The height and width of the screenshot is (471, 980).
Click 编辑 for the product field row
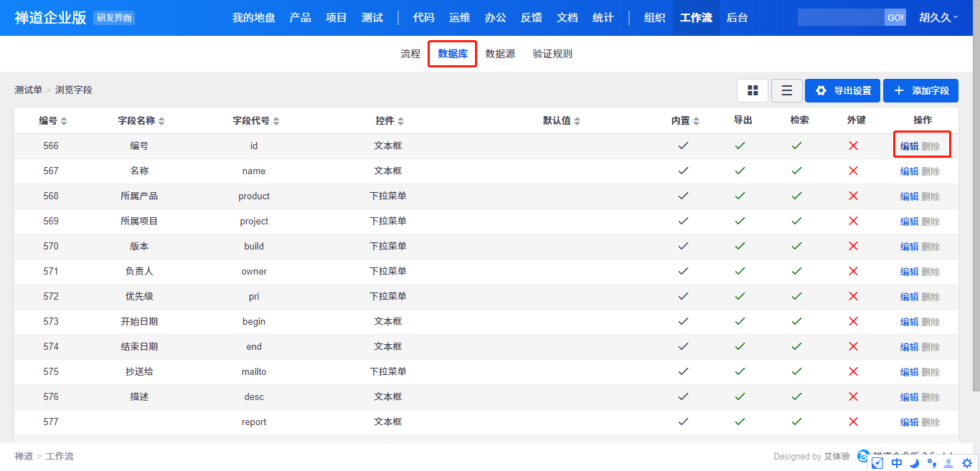point(909,196)
